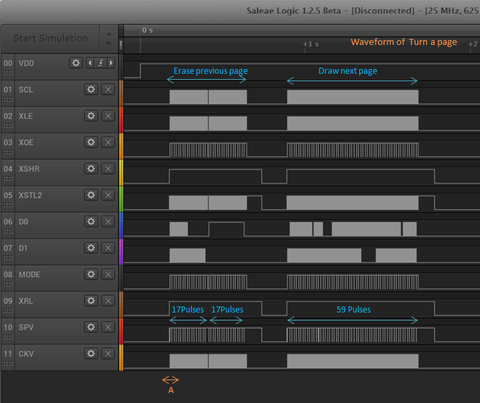
Task: Click the Start Simulation button
Action: (50, 39)
